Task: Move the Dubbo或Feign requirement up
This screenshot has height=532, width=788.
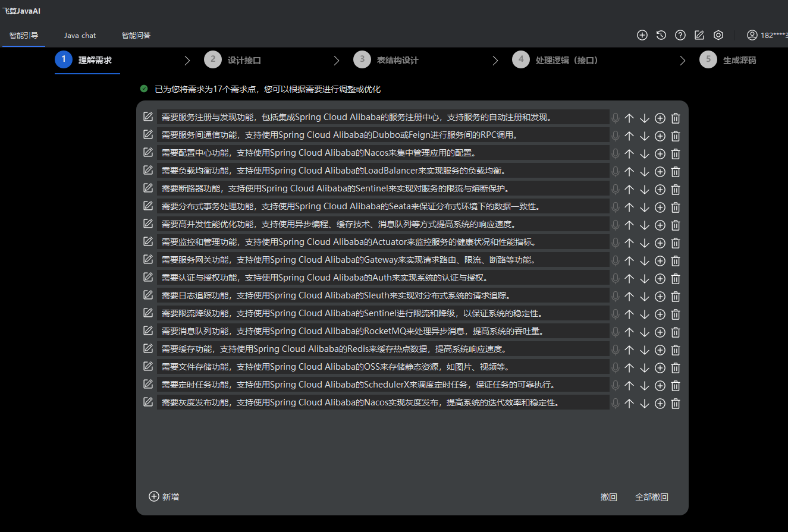Action: click(x=629, y=136)
